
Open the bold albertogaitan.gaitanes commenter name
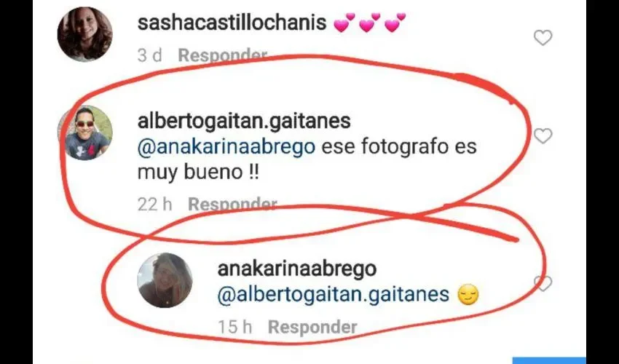pos(244,121)
